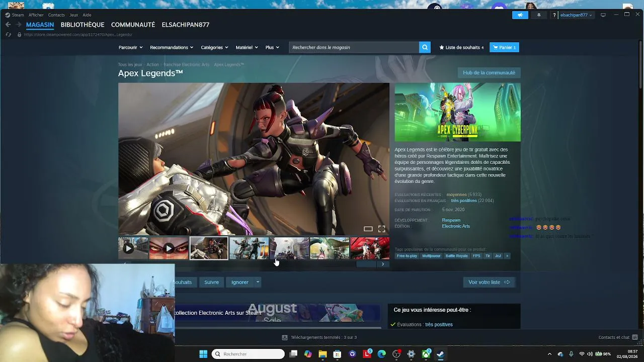Screen dimensions: 644x362
Task: Open Liste de souhaits link
Action: pos(461,47)
